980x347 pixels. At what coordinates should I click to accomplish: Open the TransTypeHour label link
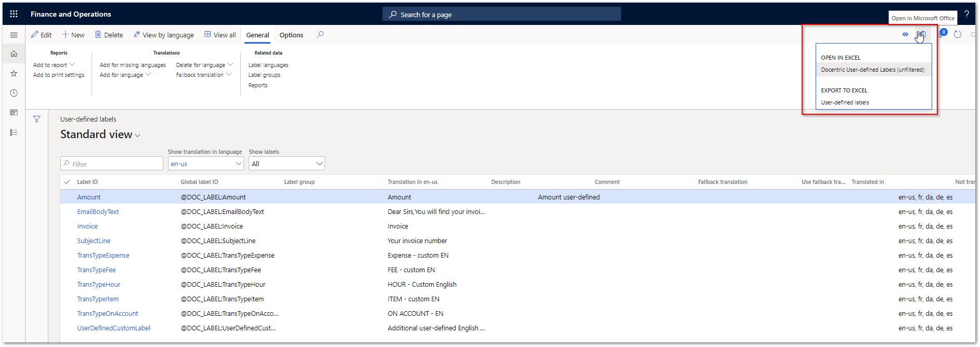[98, 284]
